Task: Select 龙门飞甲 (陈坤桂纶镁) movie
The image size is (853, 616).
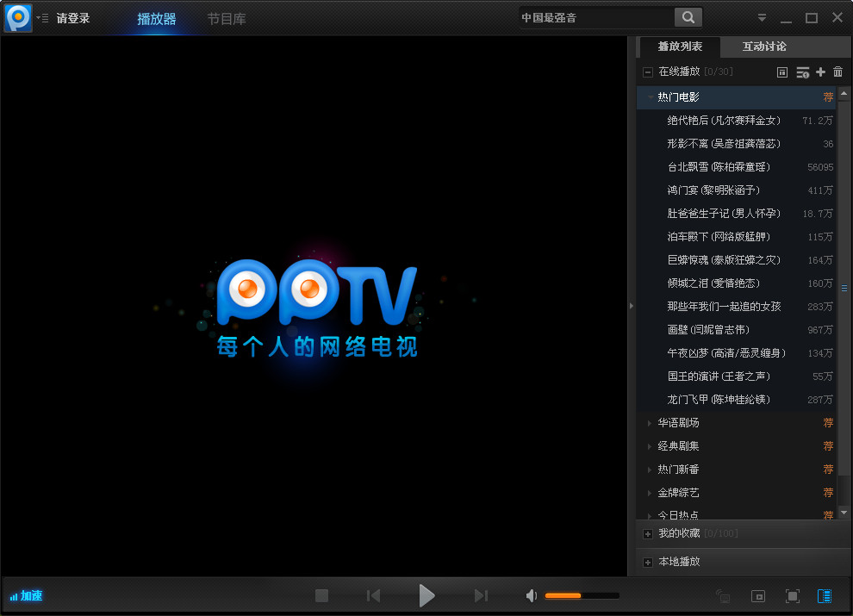Action: [x=738, y=400]
